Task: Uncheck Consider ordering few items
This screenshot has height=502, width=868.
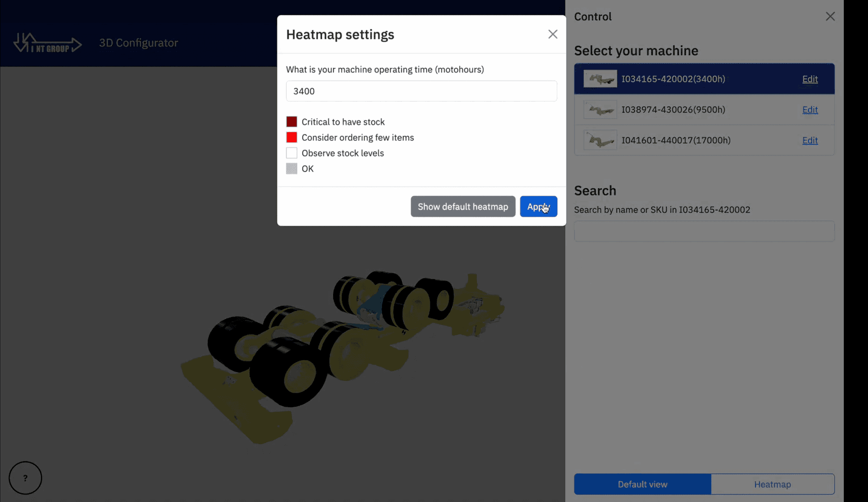Action: point(292,137)
